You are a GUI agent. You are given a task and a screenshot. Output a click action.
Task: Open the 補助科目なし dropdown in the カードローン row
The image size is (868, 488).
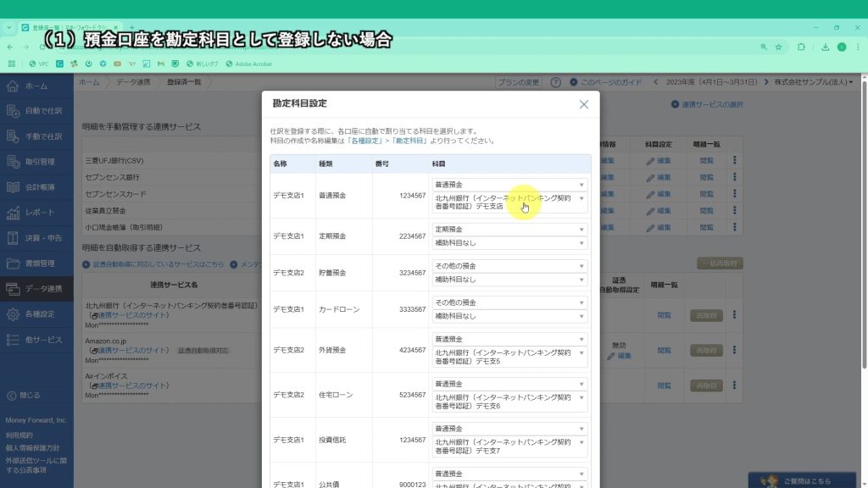coord(509,317)
